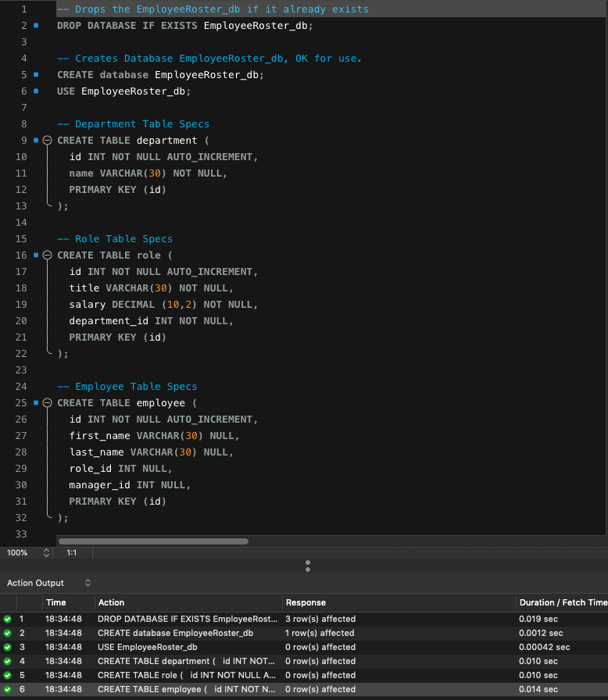Click the '-- Role Table Specs' comment

[x=115, y=239]
